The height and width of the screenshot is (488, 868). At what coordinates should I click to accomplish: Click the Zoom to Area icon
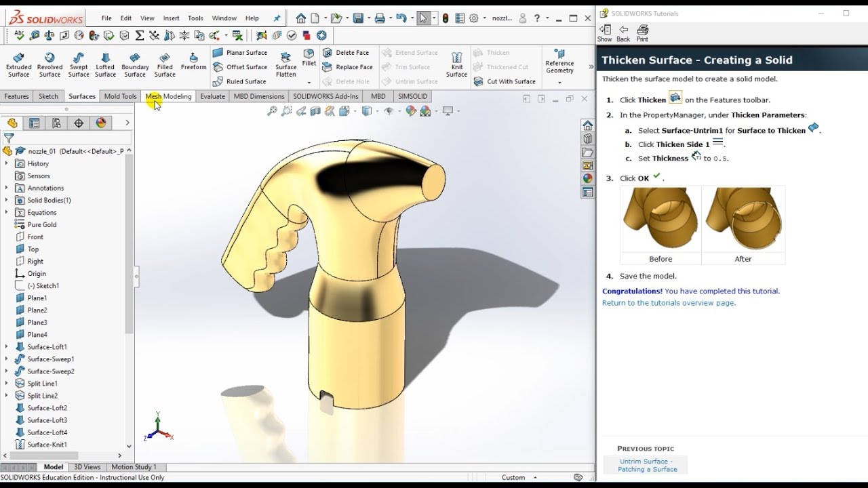(286, 111)
